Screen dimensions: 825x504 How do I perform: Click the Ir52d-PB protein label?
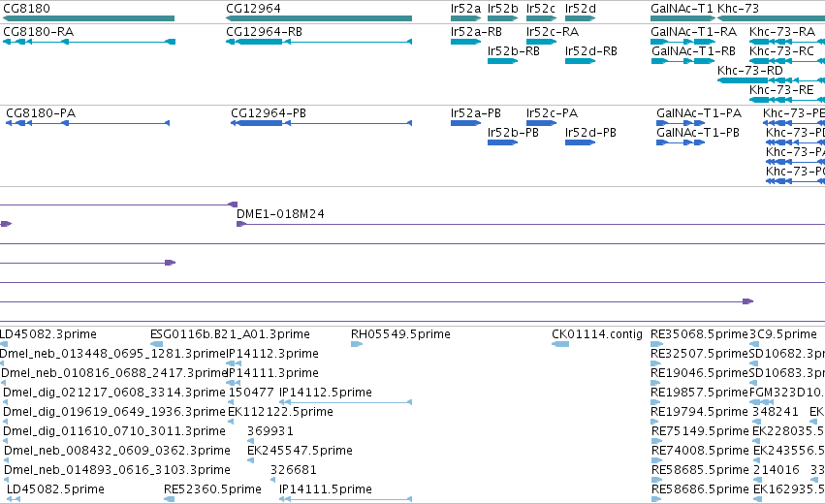(590, 133)
